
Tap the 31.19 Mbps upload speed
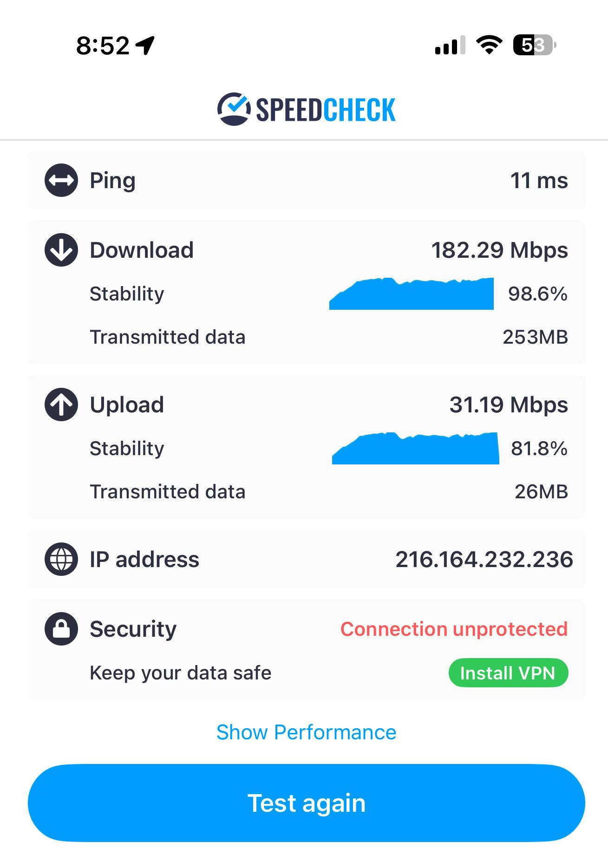pyautogui.click(x=509, y=405)
